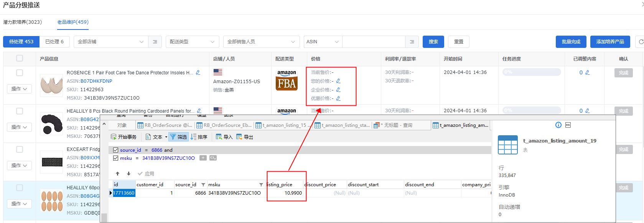
Task: Move the filter condition down with the arrow
Action: (129, 174)
